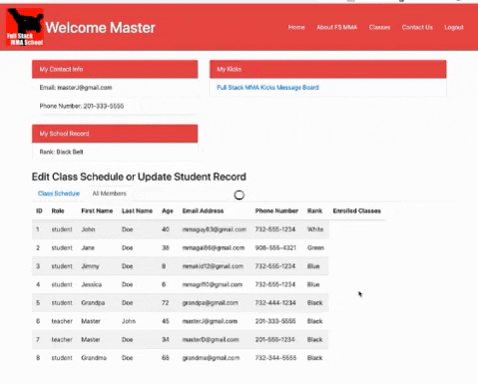Go to Classes in the navigation

[379, 27]
